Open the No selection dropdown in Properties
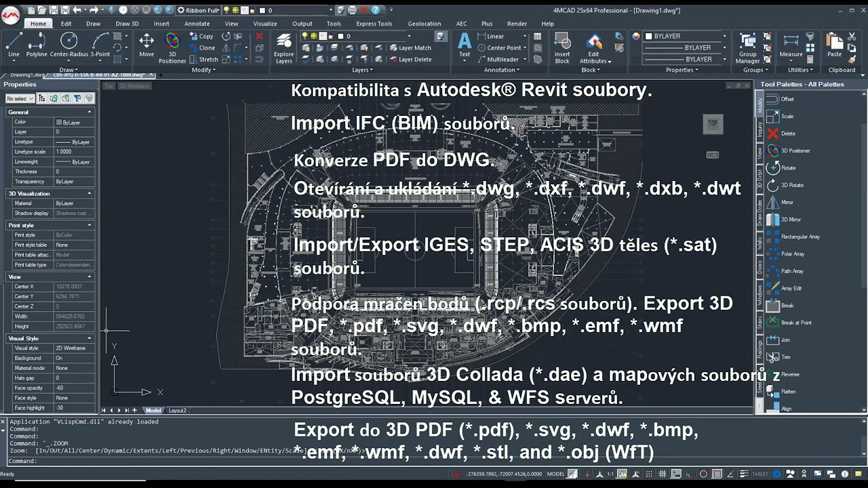Screen dimensions: 868x488 click(20, 98)
